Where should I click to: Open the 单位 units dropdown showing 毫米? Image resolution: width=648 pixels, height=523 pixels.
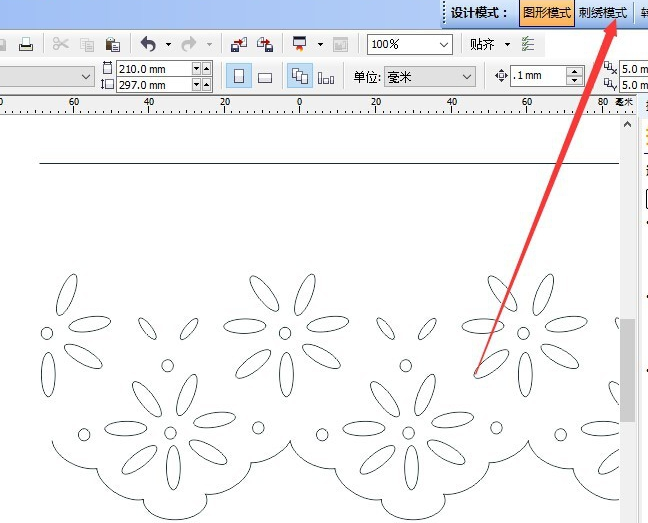tap(466, 77)
